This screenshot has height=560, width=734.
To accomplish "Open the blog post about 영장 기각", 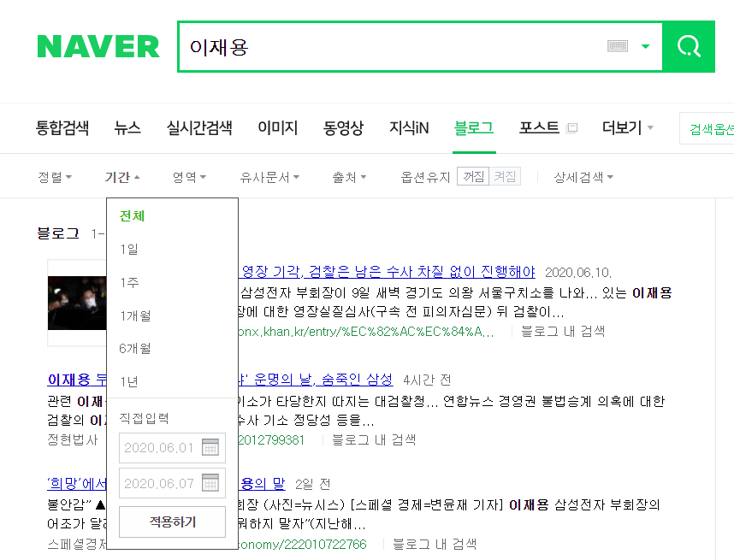I will click(x=388, y=271).
